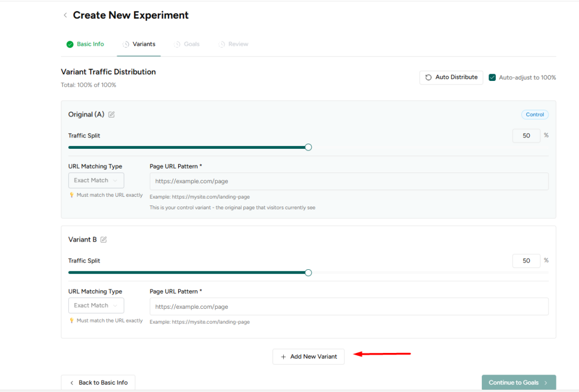Click the green checkmark icon on Basic Info
The width and height of the screenshot is (579, 392).
coord(70,44)
